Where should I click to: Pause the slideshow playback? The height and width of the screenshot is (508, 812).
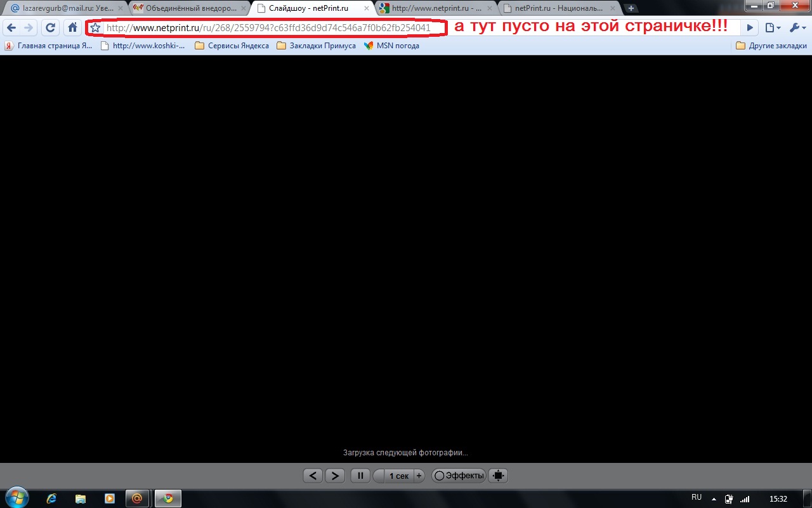360,476
